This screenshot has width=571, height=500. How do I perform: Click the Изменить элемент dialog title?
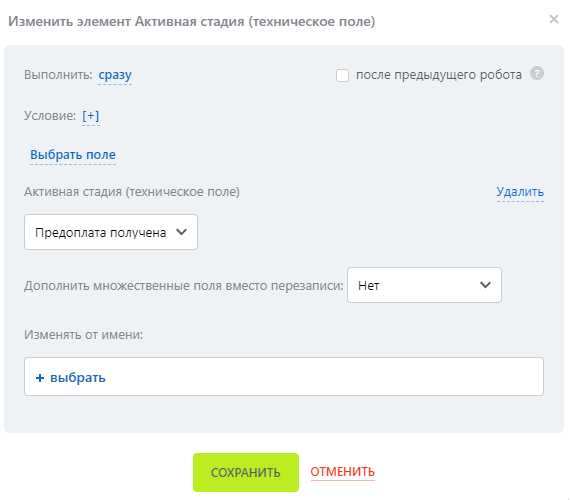pos(192,22)
